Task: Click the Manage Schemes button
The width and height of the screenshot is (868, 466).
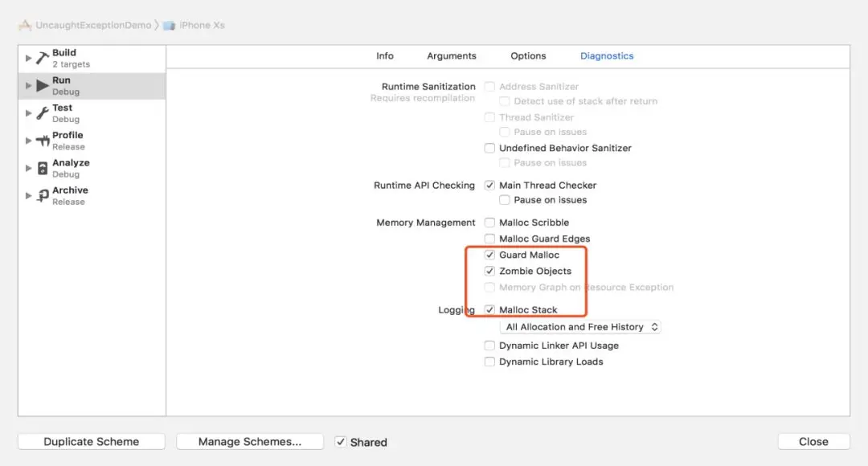Action: click(x=249, y=441)
